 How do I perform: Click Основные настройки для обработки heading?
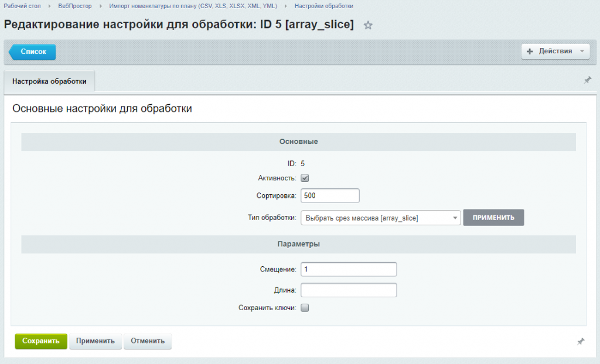pyautogui.click(x=102, y=109)
